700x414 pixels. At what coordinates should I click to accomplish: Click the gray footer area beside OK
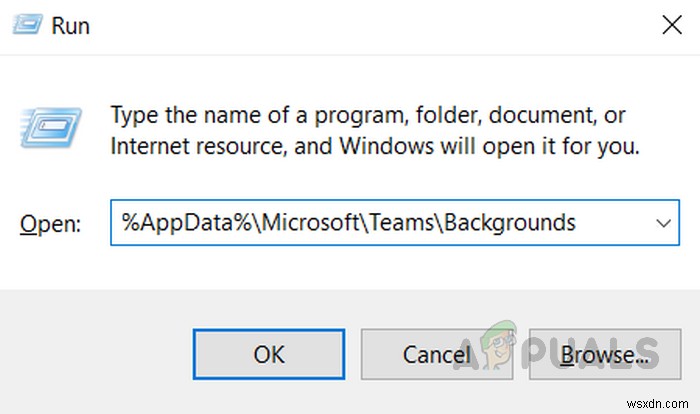pyautogui.click(x=100, y=353)
